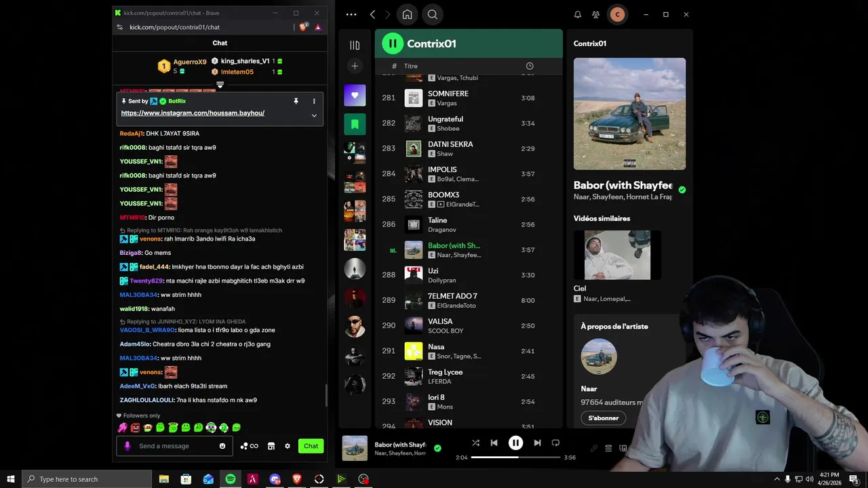Open Your Library icon in Spotify sidebar
This screenshot has height=488, width=868.
tap(355, 45)
